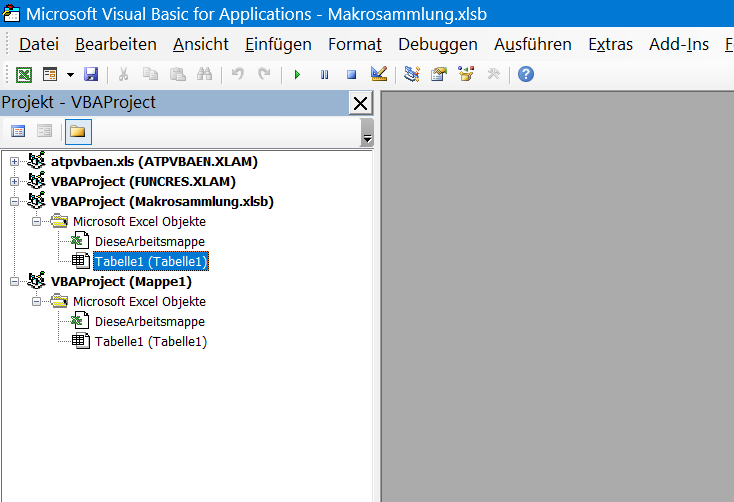The image size is (734, 502).
Task: Click View Code icon in Project panel
Action: click(x=18, y=132)
